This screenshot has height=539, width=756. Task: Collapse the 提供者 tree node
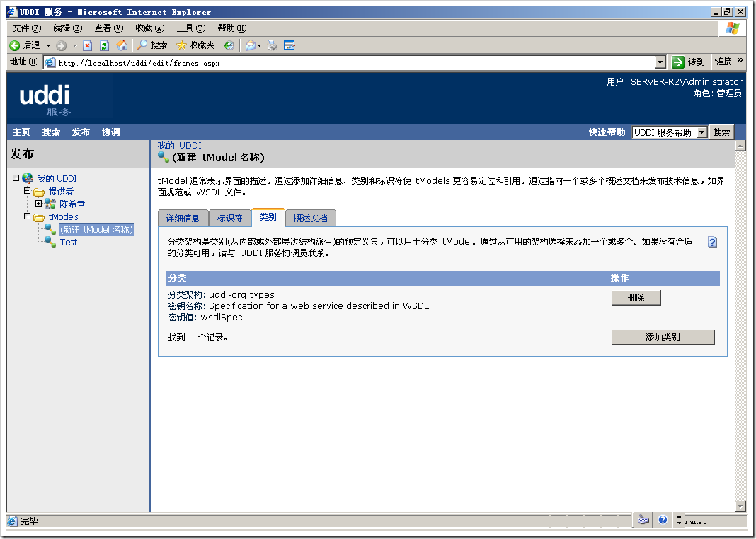pyautogui.click(x=28, y=191)
